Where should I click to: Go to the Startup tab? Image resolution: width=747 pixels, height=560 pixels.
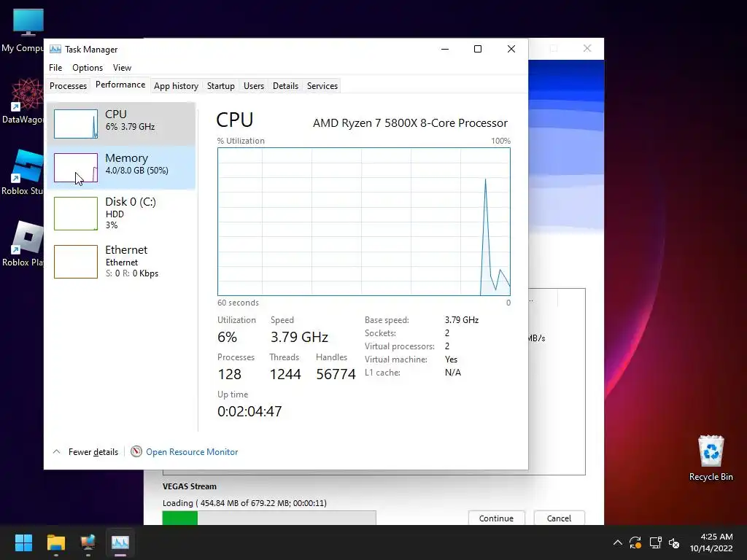pyautogui.click(x=220, y=86)
